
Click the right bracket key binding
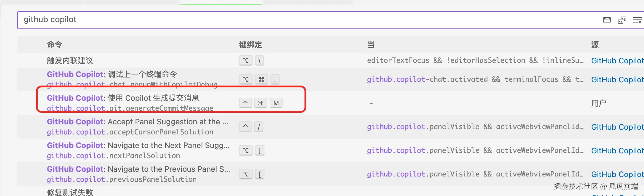point(259,150)
